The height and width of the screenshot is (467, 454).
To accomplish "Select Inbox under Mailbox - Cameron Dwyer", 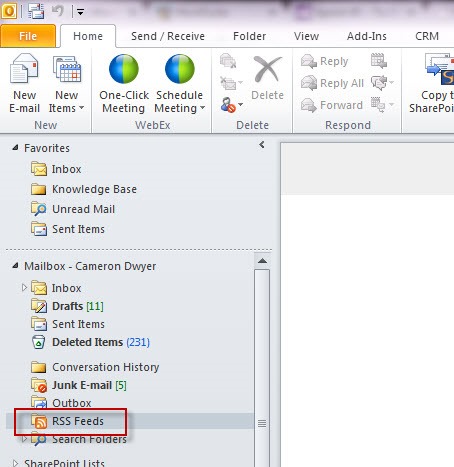I will click(66, 288).
